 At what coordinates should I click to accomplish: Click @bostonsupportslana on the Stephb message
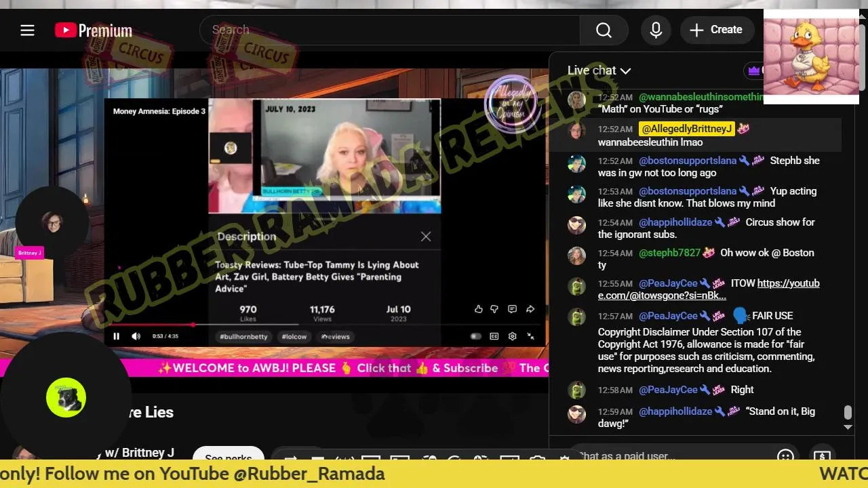(x=688, y=161)
